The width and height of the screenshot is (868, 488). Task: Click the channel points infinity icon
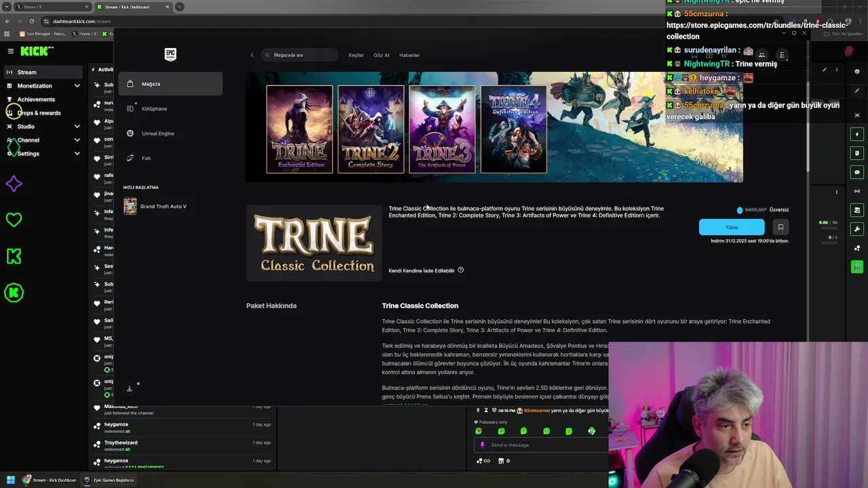(484, 461)
